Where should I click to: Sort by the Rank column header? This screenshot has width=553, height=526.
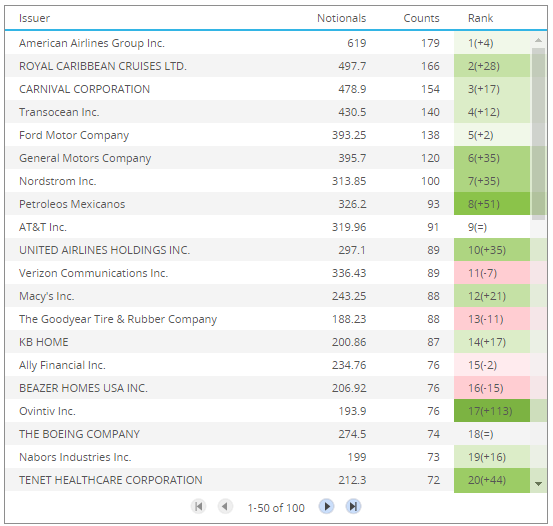coord(480,18)
